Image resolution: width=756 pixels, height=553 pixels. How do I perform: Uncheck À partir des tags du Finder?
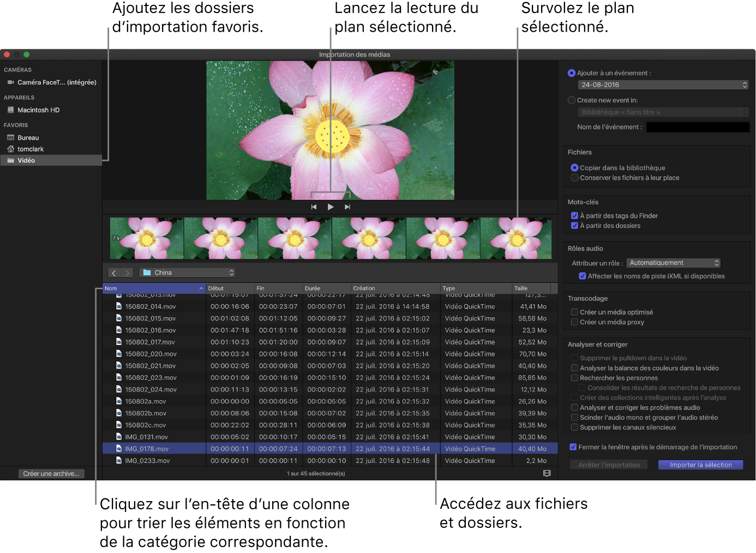point(574,215)
